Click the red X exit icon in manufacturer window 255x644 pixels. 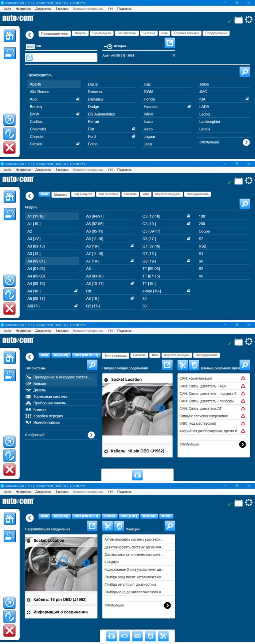tap(9, 148)
